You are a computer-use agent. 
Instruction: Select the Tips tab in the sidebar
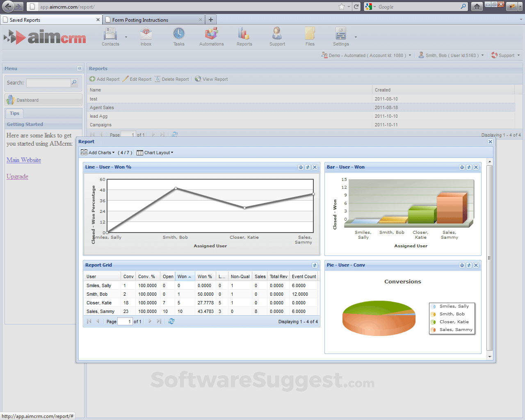pyautogui.click(x=14, y=113)
